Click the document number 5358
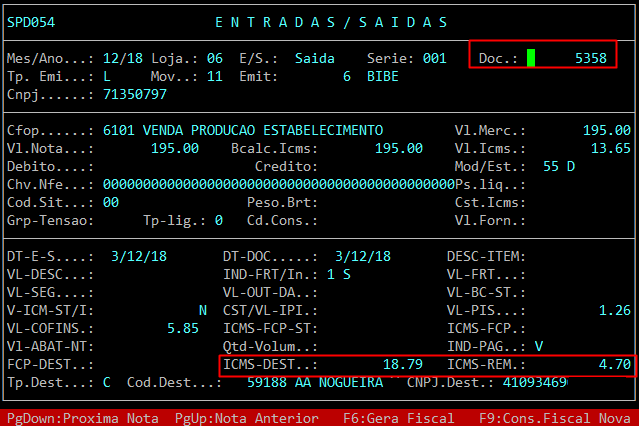 click(x=590, y=59)
